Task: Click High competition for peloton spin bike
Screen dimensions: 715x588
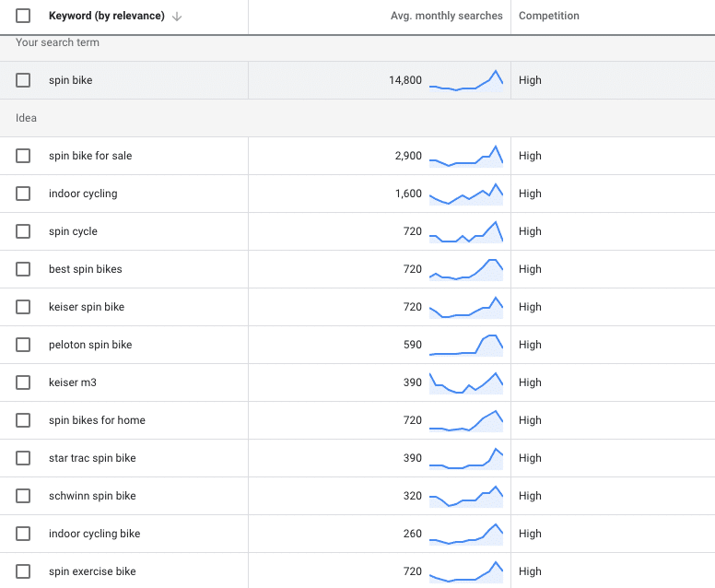Action: [x=530, y=345]
